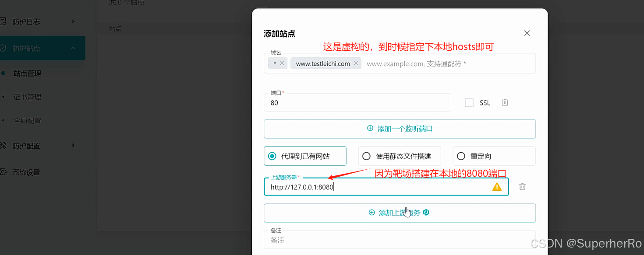Click the 防护日志 sidebar icon
644x255 pixels.
point(3,21)
